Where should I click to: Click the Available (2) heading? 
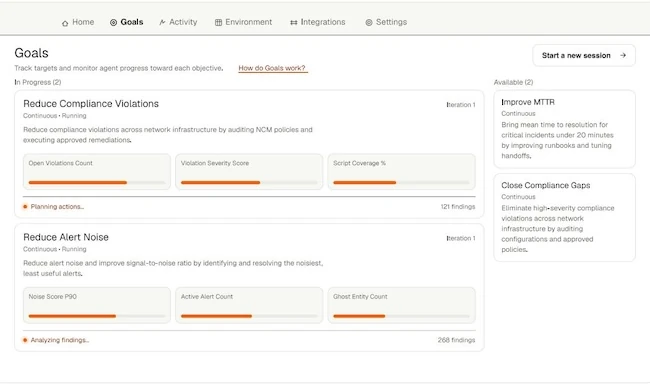click(513, 82)
